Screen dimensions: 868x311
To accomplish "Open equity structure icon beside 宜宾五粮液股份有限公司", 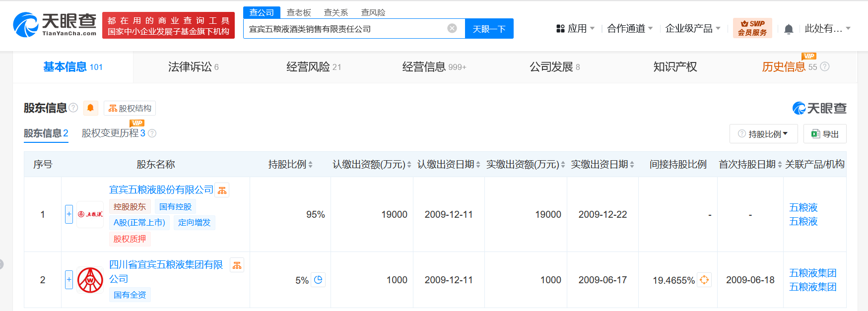I will 222,190.
